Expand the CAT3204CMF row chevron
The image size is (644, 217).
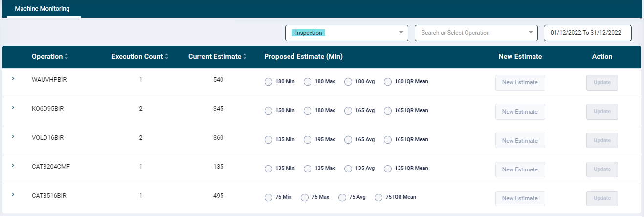tap(13, 166)
